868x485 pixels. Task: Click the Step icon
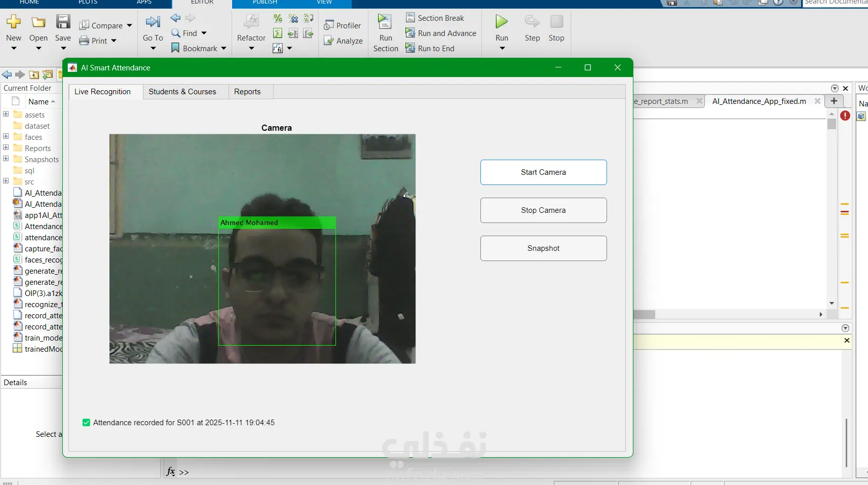[x=532, y=21]
